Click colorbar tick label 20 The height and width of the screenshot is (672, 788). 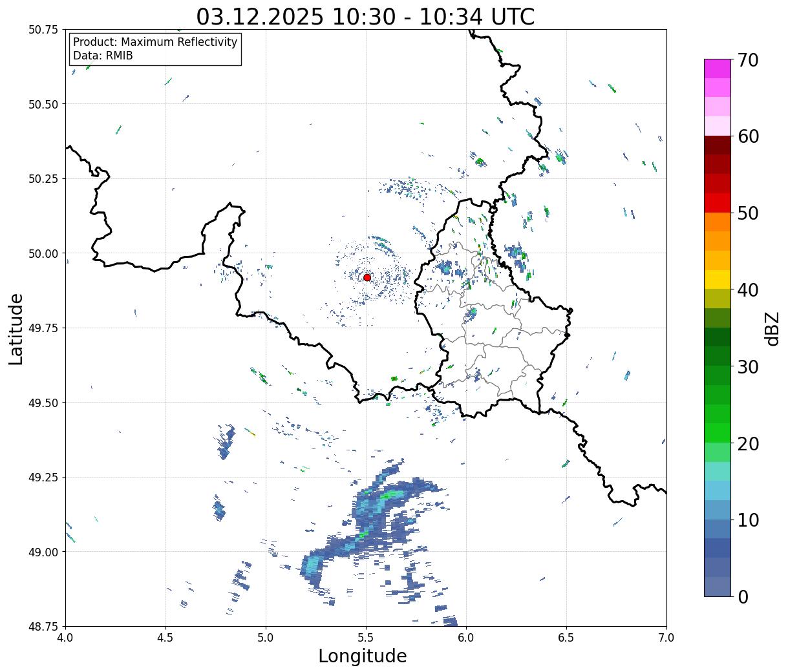[x=748, y=443]
